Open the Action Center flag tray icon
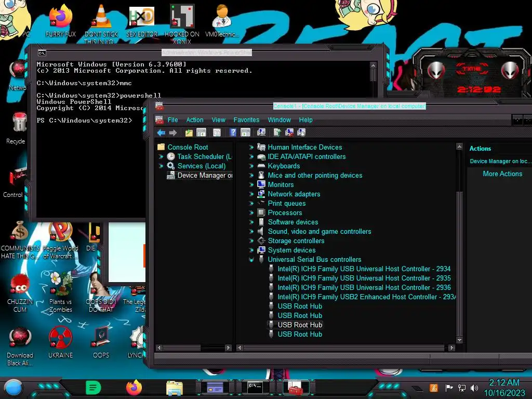This screenshot has width=532, height=399. [x=449, y=388]
